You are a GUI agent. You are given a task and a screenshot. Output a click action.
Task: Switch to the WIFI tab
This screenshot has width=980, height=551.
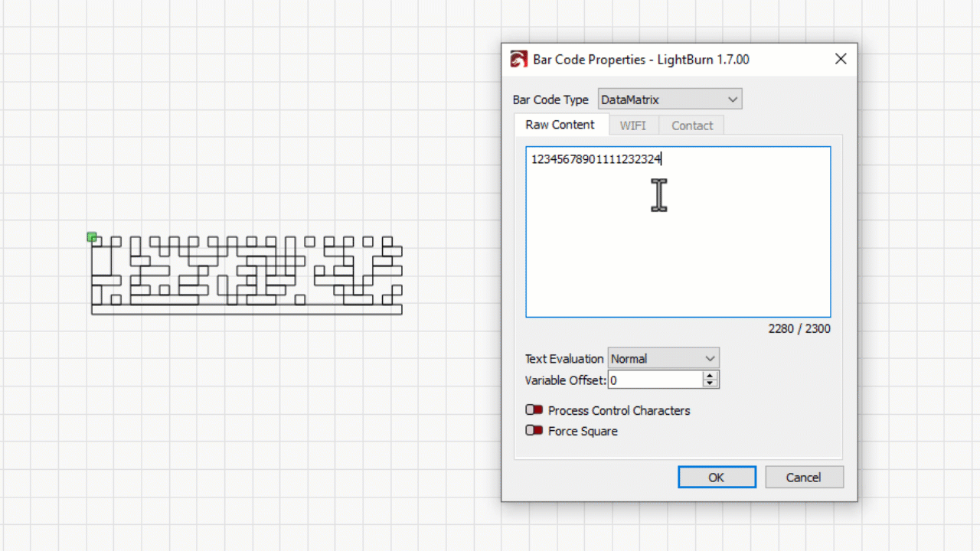tap(633, 125)
